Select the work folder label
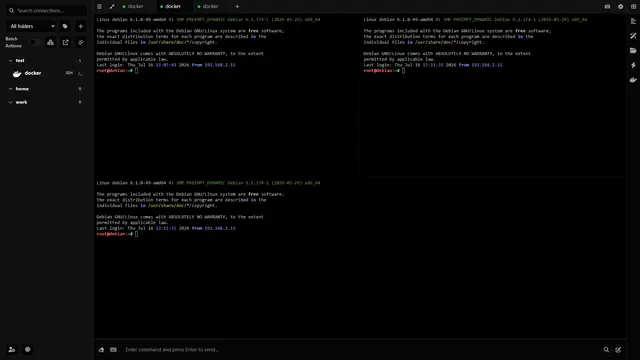The image size is (640, 360). coord(21,102)
